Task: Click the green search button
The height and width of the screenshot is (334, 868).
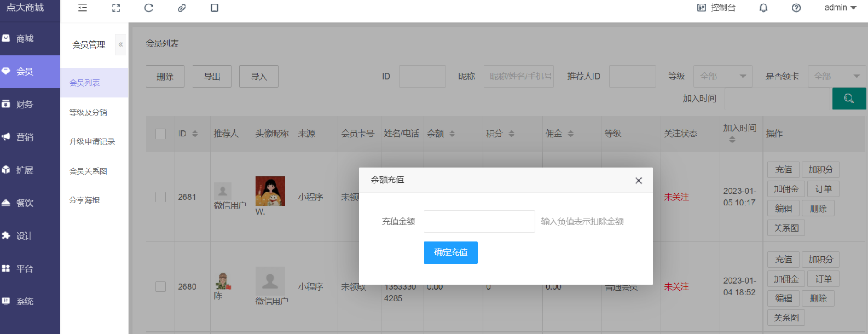Action: (x=849, y=99)
